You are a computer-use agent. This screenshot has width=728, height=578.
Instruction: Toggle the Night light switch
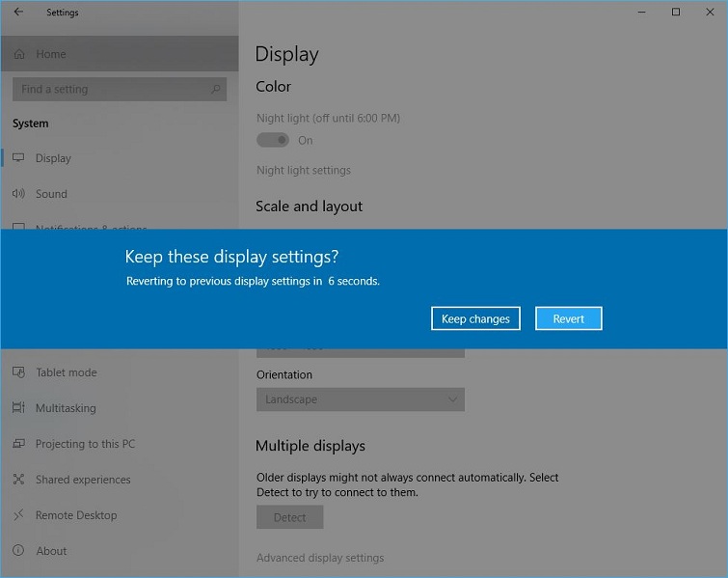pyautogui.click(x=273, y=140)
